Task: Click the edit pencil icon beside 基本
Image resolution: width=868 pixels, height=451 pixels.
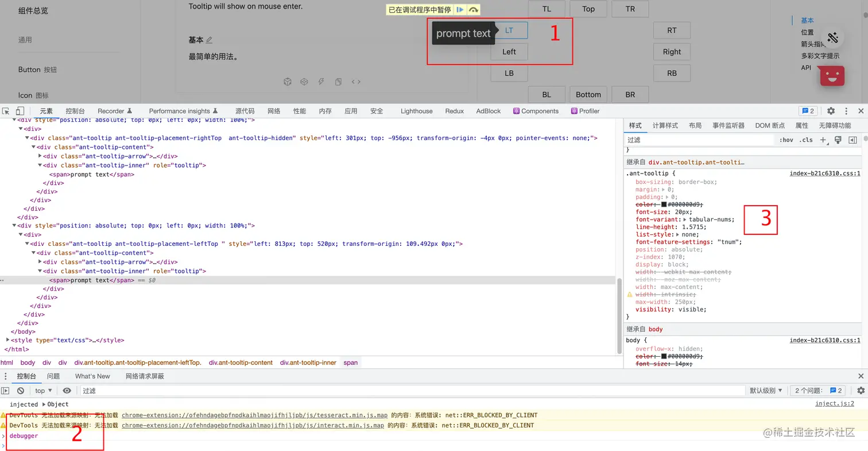Action: [209, 40]
